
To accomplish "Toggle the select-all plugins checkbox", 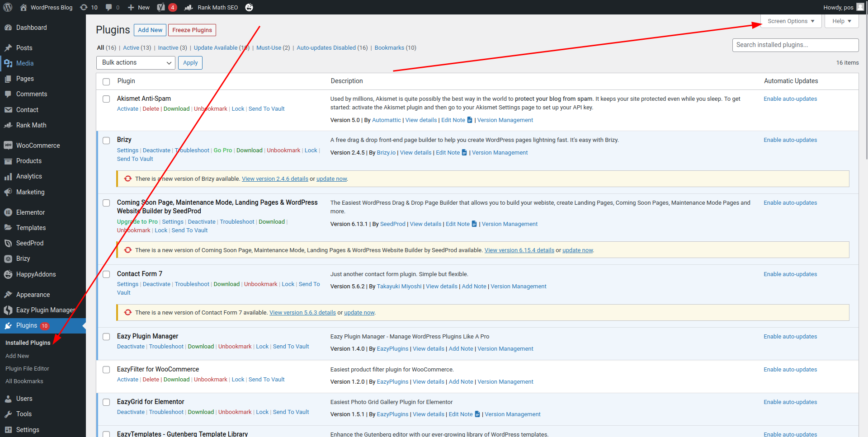I will pyautogui.click(x=106, y=82).
